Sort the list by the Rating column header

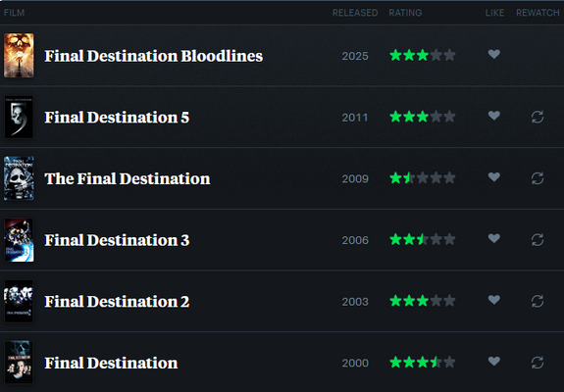[x=405, y=13]
